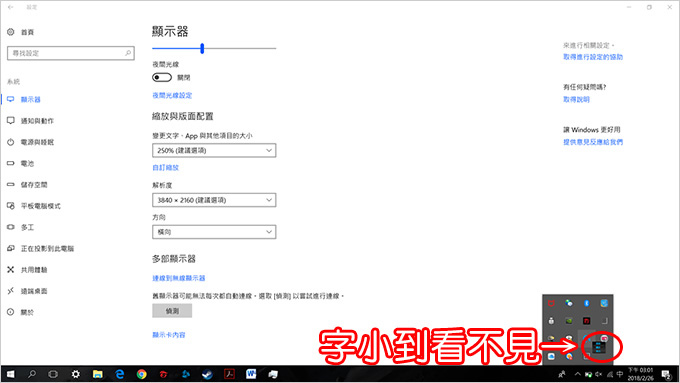Open 顯示卡內容 adapter properties link
Screen dimensions: 680x383
(x=169, y=335)
